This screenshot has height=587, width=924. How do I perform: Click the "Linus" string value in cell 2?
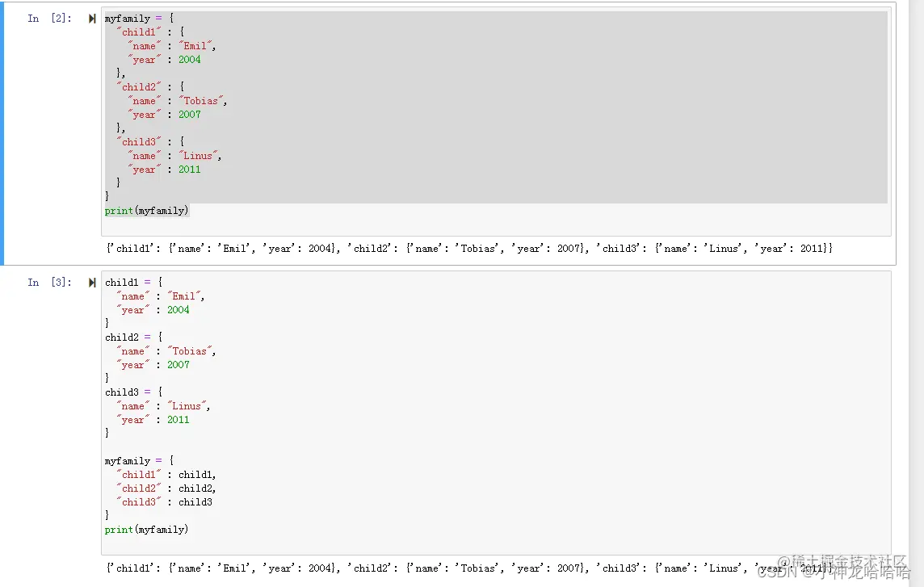coord(198,156)
